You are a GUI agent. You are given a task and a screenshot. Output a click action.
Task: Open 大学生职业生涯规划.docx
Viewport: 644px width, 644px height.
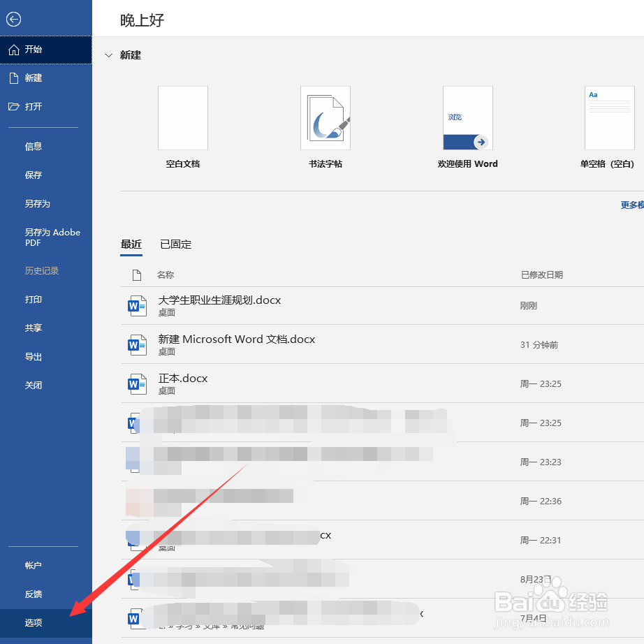point(219,300)
